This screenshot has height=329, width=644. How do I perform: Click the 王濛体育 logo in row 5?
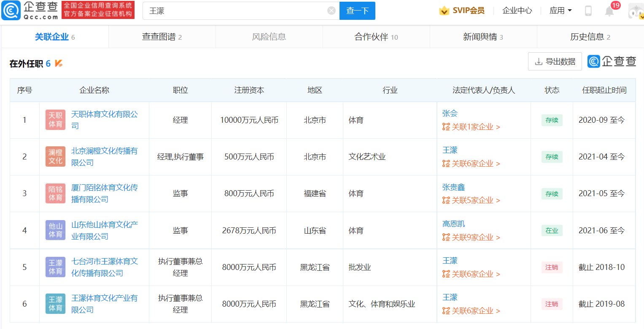pyautogui.click(x=55, y=267)
